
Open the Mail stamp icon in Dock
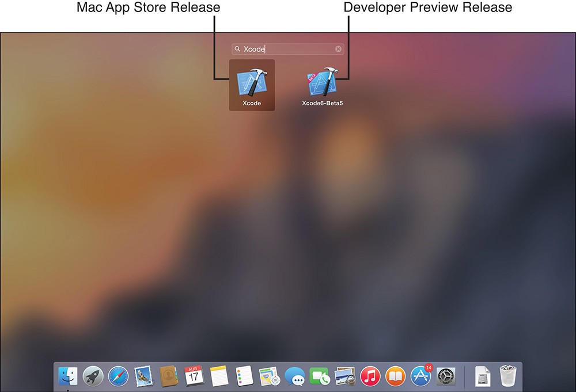click(x=143, y=376)
